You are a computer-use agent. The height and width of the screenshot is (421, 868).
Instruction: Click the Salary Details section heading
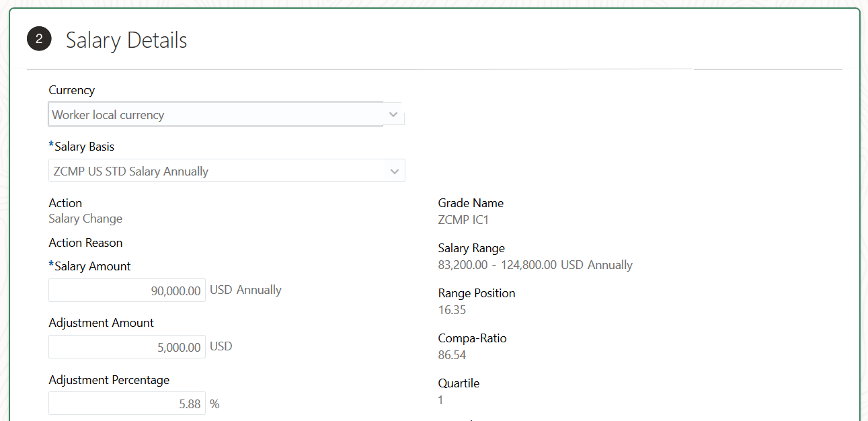(x=126, y=40)
